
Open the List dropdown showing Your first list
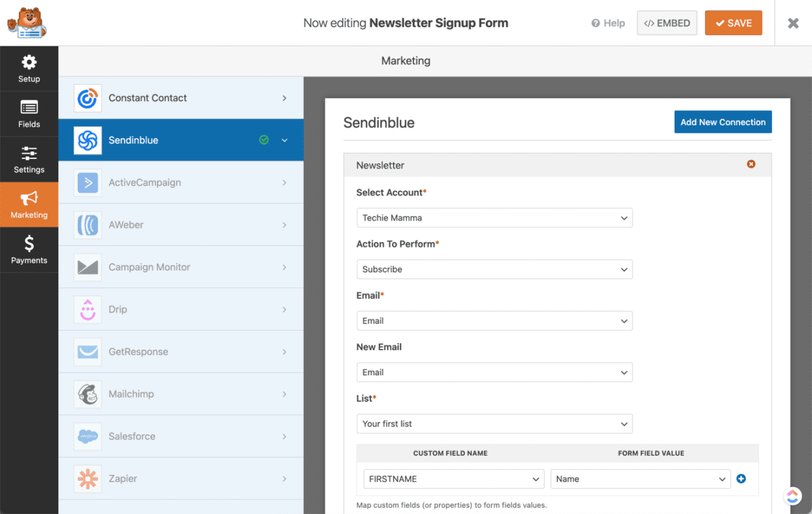495,423
